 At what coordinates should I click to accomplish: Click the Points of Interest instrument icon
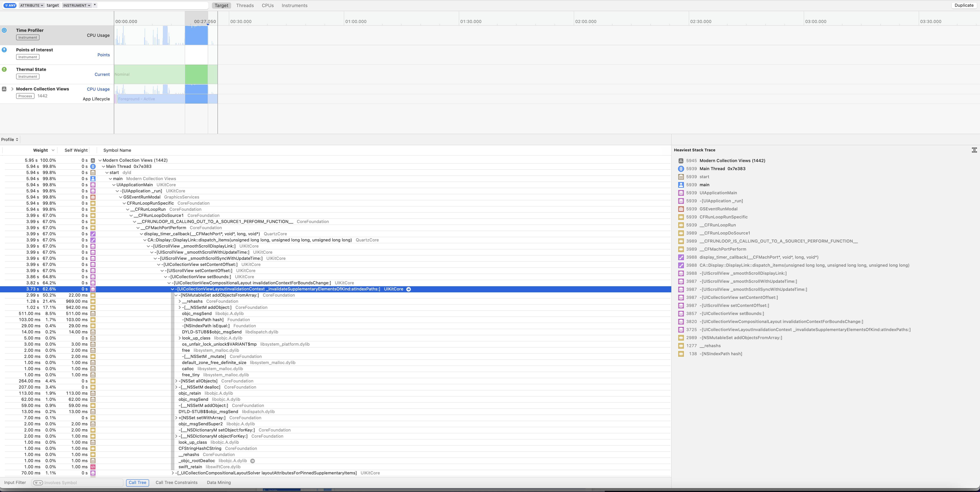pyautogui.click(x=4, y=50)
